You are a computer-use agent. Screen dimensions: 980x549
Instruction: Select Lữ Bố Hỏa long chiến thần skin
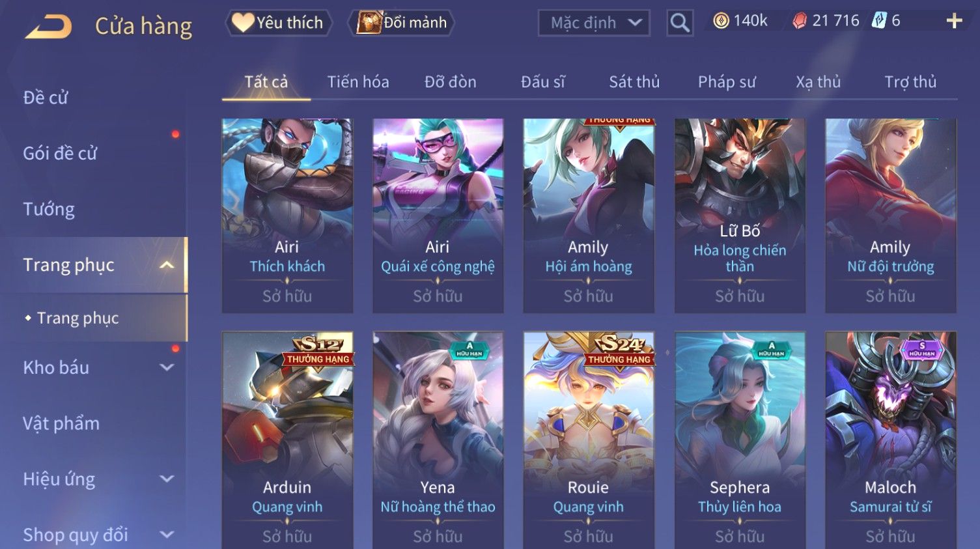pos(740,216)
